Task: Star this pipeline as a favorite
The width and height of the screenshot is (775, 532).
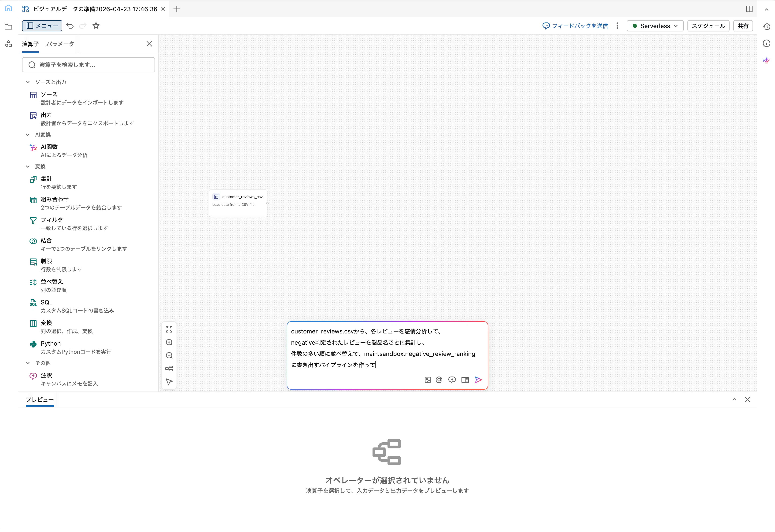Action: click(x=96, y=26)
